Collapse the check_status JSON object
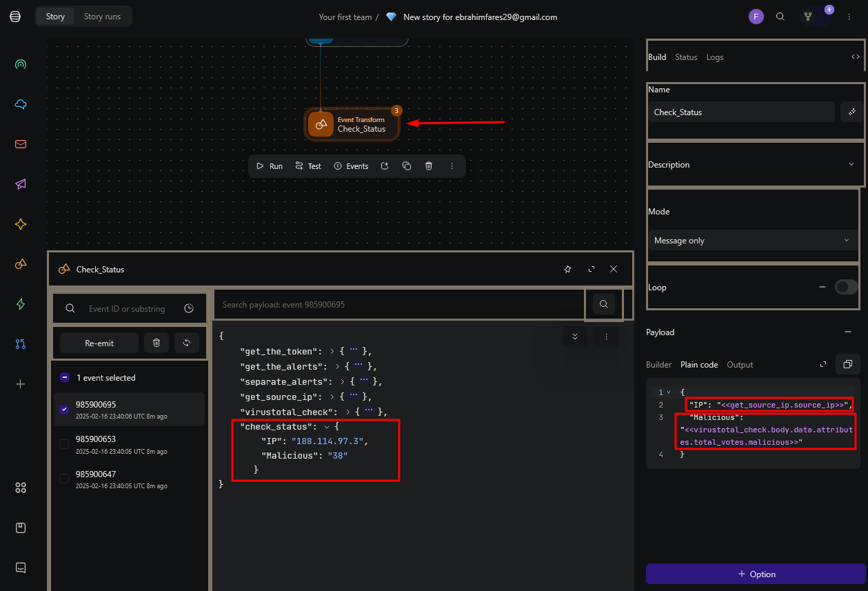The width and height of the screenshot is (868, 591). coord(326,427)
